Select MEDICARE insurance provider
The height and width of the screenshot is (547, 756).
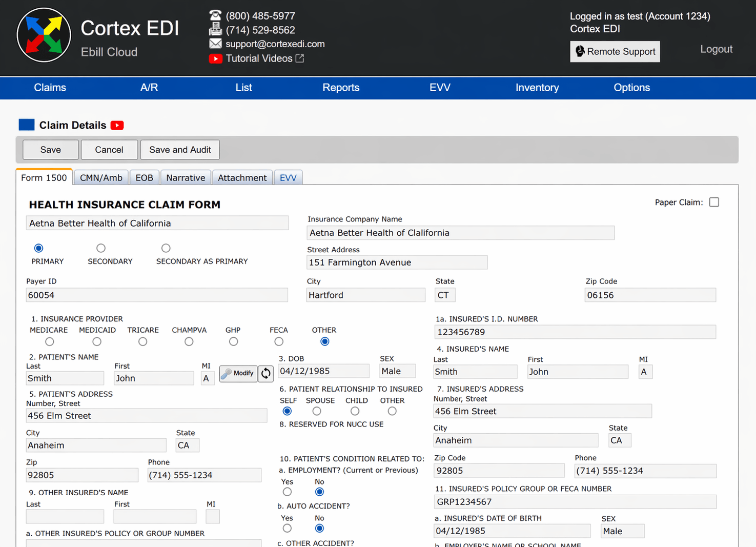pyautogui.click(x=49, y=341)
